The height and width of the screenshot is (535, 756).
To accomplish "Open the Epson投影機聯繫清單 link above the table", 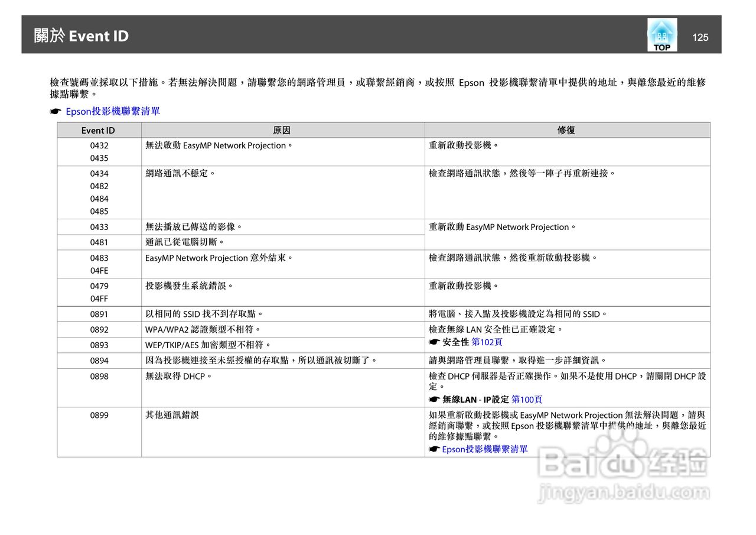I will tap(112, 111).
